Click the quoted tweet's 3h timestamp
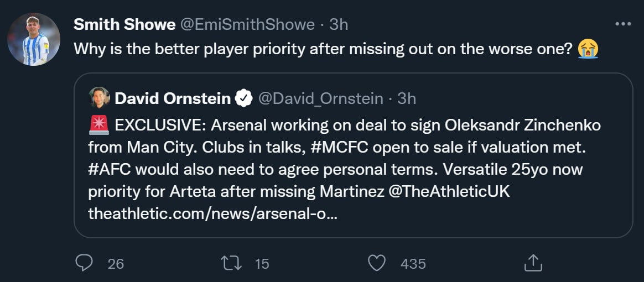 tap(407, 98)
